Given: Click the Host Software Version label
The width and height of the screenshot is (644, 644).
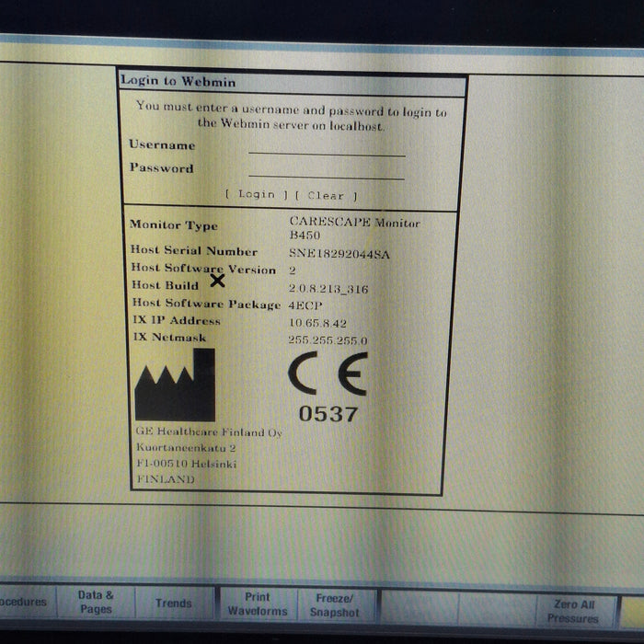Looking at the screenshot, I should [x=203, y=269].
